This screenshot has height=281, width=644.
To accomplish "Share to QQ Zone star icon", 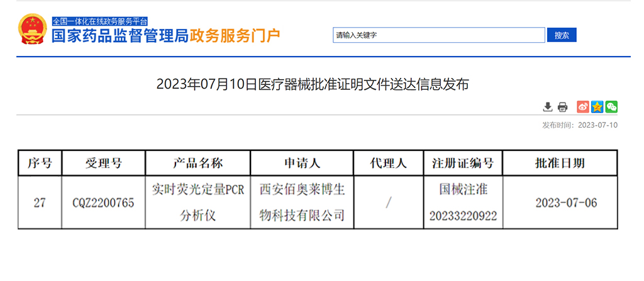I will (597, 107).
